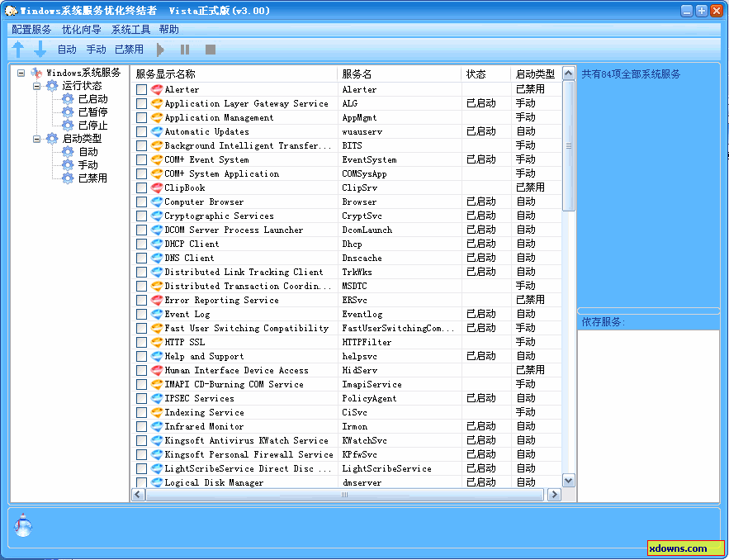Click the 已禁用 toolbar button
This screenshot has height=560, width=729.
click(x=130, y=50)
